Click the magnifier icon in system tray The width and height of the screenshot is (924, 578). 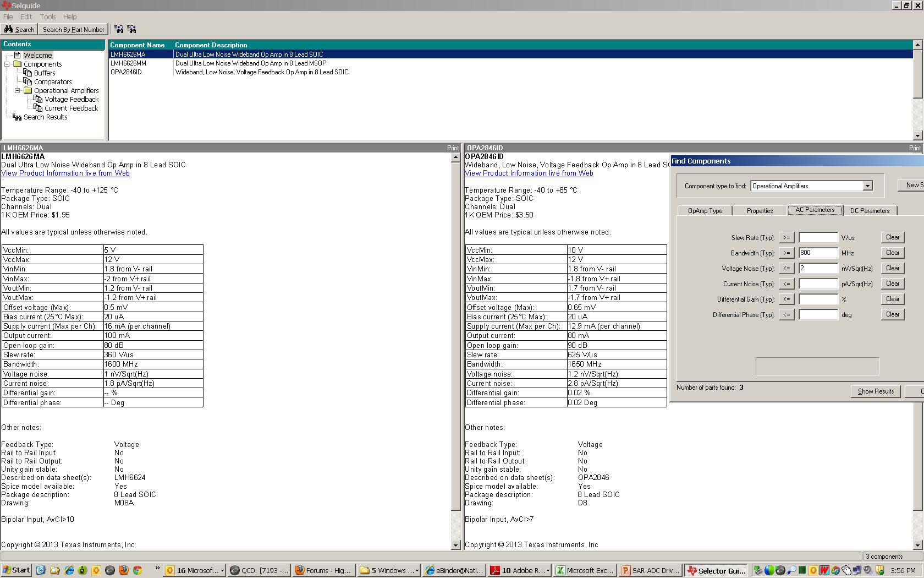[x=791, y=570]
